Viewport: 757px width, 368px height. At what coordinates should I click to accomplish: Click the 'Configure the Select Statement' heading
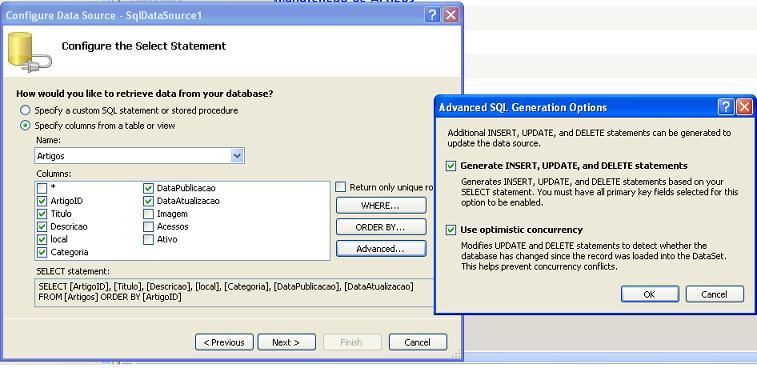144,46
